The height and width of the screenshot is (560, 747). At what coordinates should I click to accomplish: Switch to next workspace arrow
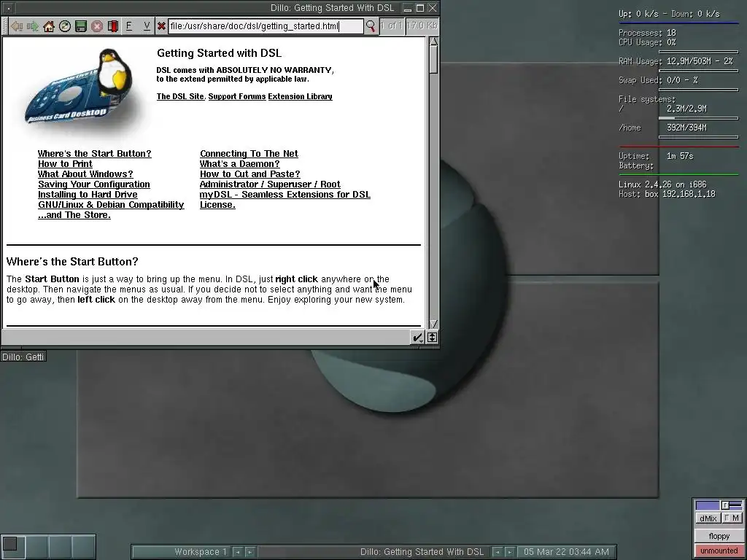pos(249,553)
